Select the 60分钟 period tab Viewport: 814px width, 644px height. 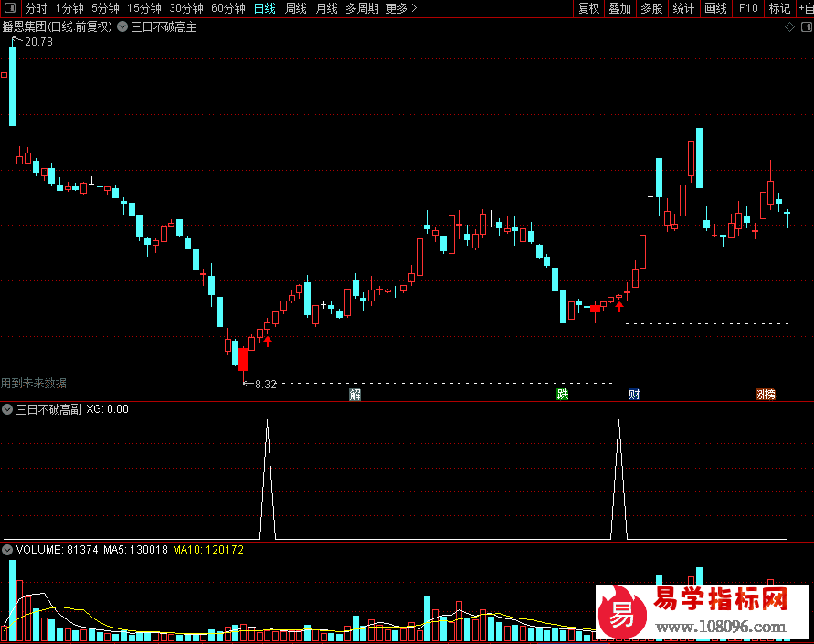(x=228, y=9)
